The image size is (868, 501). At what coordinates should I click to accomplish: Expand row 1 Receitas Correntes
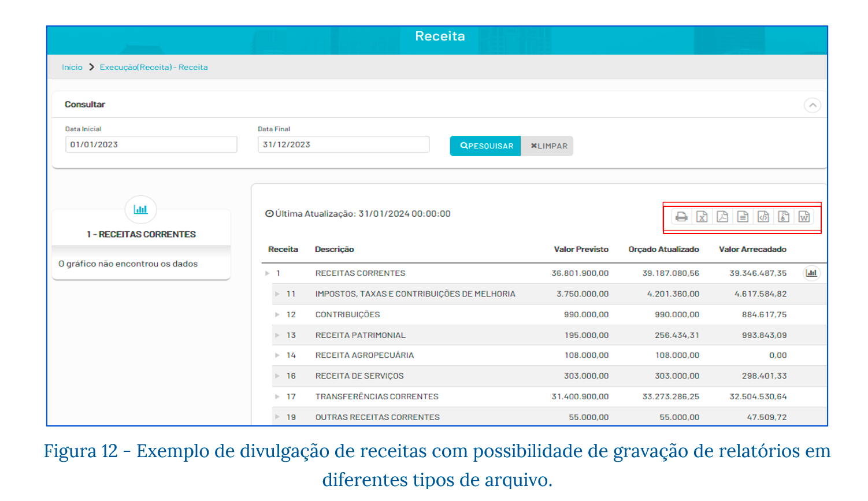(x=268, y=273)
